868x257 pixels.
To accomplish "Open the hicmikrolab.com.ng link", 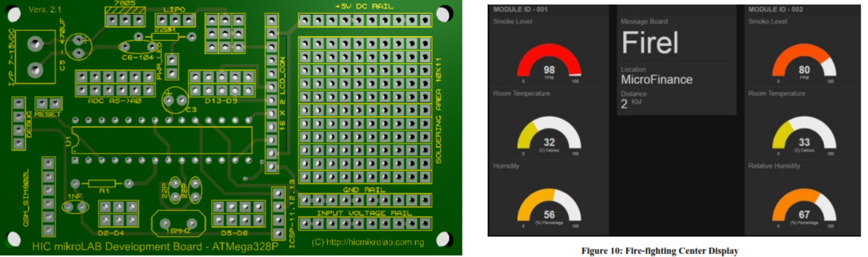I will pos(367,242).
